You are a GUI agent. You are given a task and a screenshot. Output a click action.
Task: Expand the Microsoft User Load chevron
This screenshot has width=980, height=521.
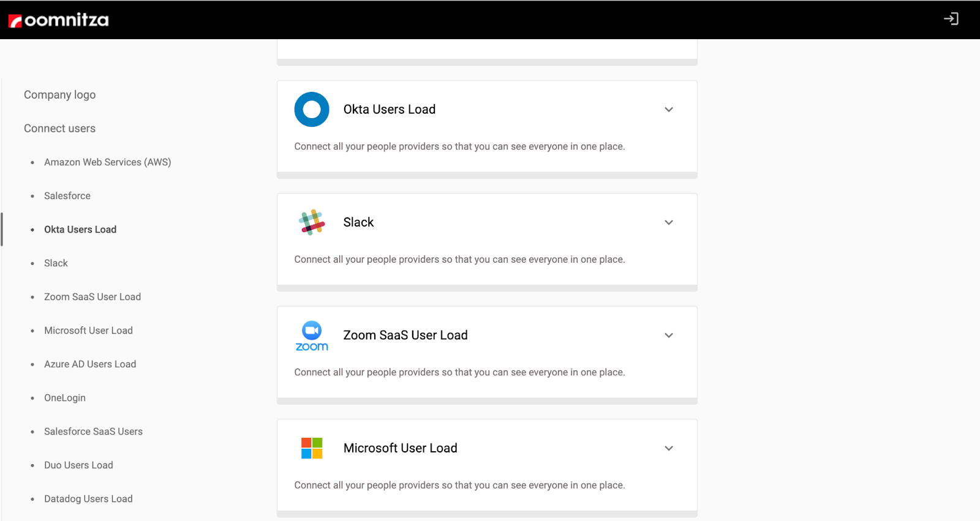point(669,448)
